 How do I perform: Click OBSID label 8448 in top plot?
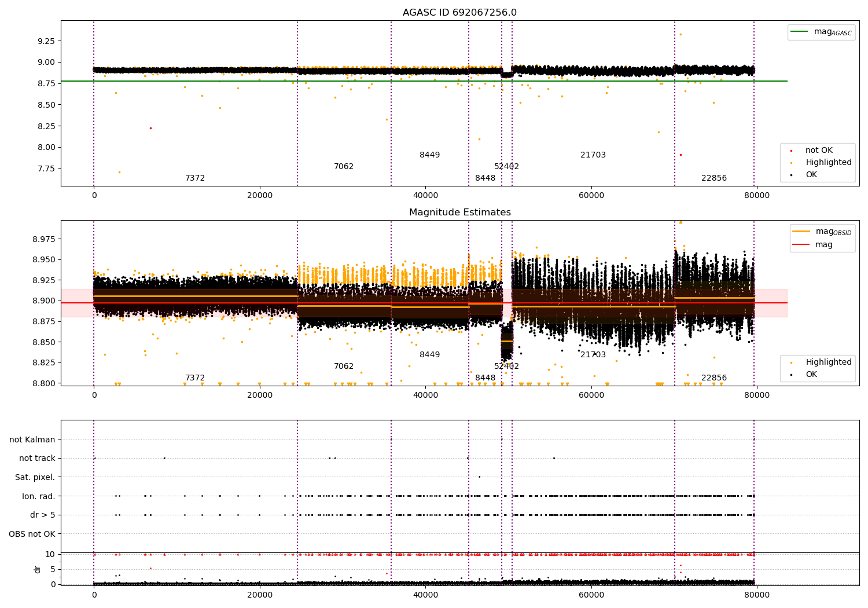point(486,178)
